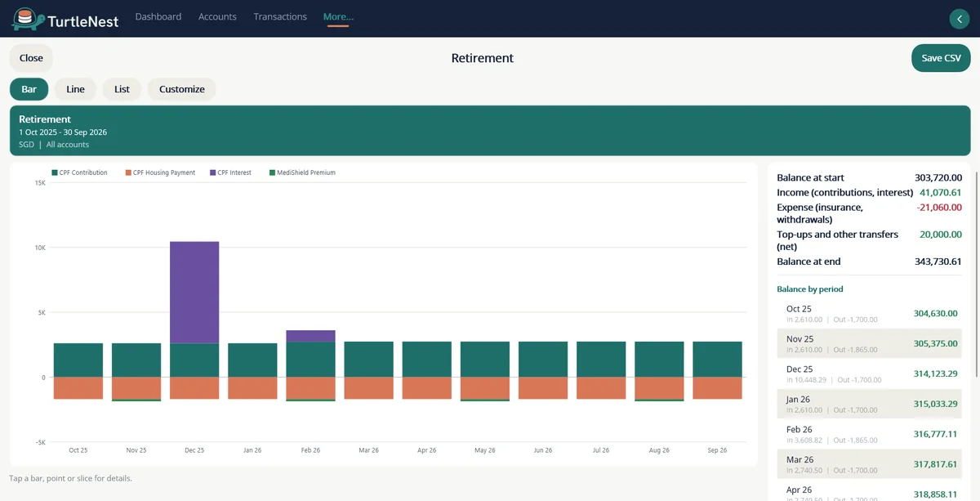Select the green contribution bar for Sep 26
This screenshot has width=980, height=501.
pos(717,360)
